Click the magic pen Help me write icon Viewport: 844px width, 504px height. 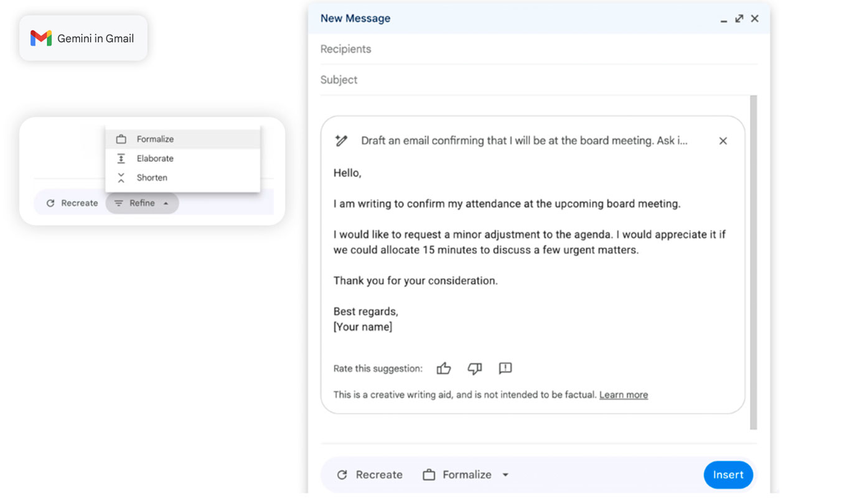coord(341,141)
